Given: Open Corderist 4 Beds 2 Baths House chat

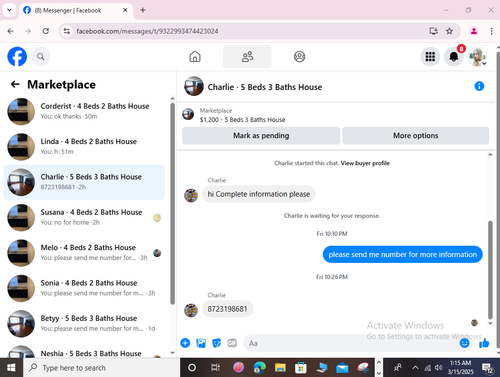Looking at the screenshot, I should pyautogui.click(x=84, y=111).
